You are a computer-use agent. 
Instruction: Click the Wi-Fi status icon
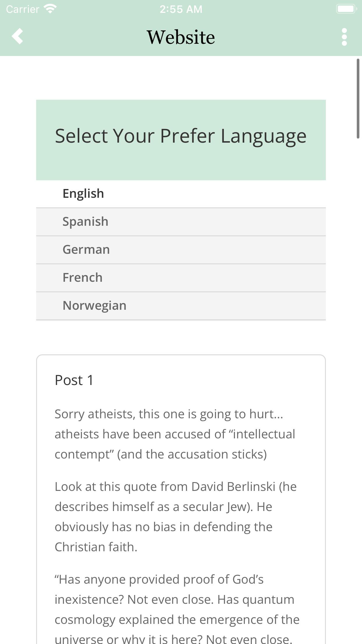coord(50,9)
